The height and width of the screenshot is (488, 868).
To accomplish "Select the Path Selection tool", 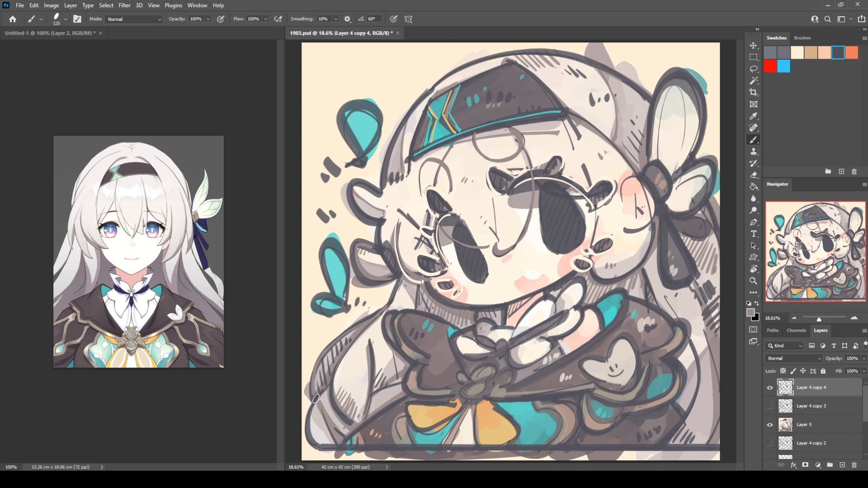I will [x=753, y=246].
